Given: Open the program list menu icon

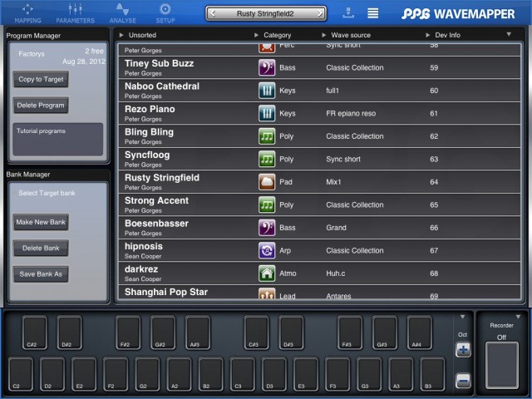Looking at the screenshot, I should (x=373, y=13).
